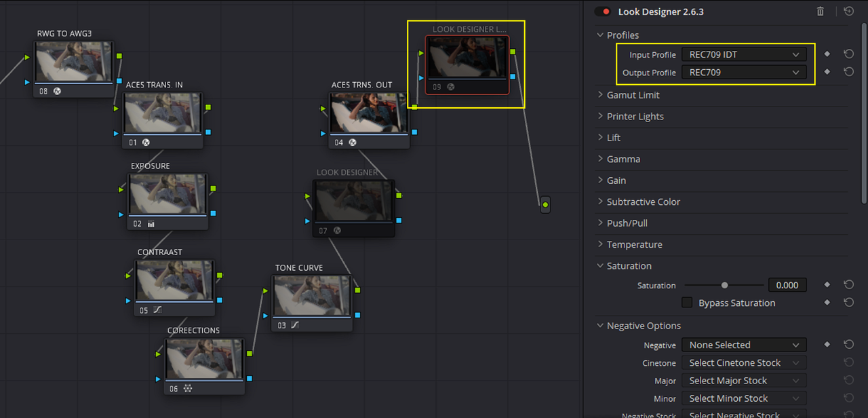Click the curve icon on CONTRAAST node

(x=157, y=310)
